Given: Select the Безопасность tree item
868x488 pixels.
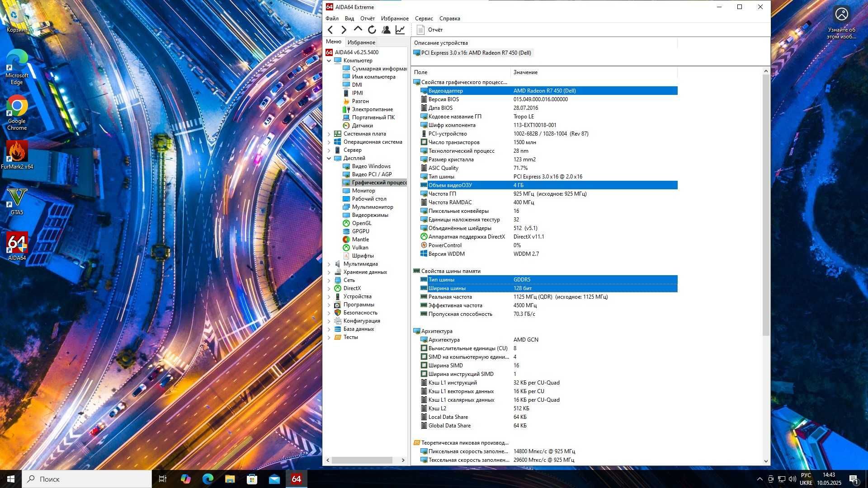Looking at the screenshot, I should (x=356, y=313).
